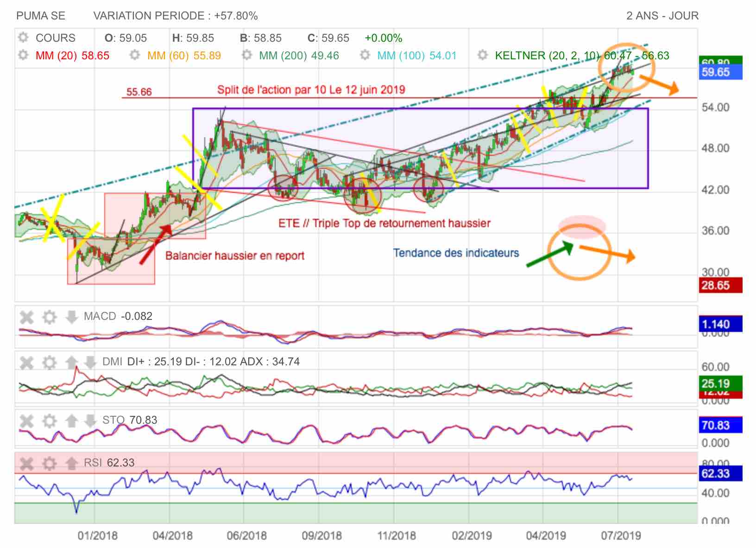Image resolution: width=756 pixels, height=548 pixels.
Task: Click Tendance des indicateurs annotation
Action: (456, 253)
